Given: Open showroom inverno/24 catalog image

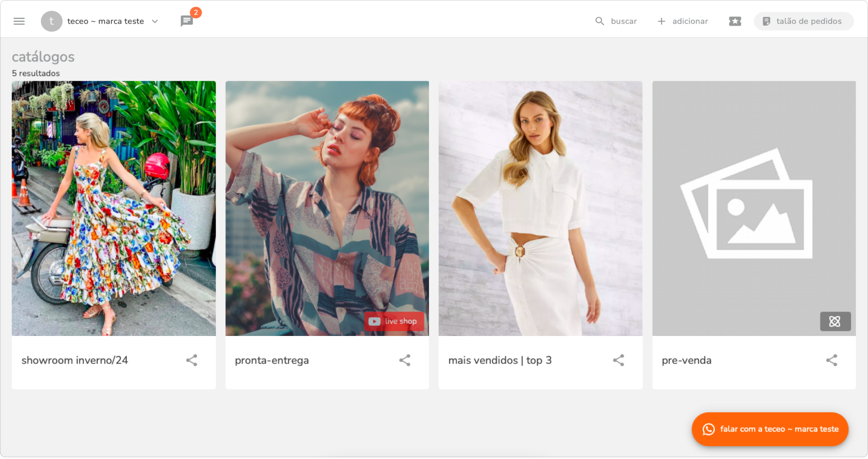Looking at the screenshot, I should tap(113, 208).
